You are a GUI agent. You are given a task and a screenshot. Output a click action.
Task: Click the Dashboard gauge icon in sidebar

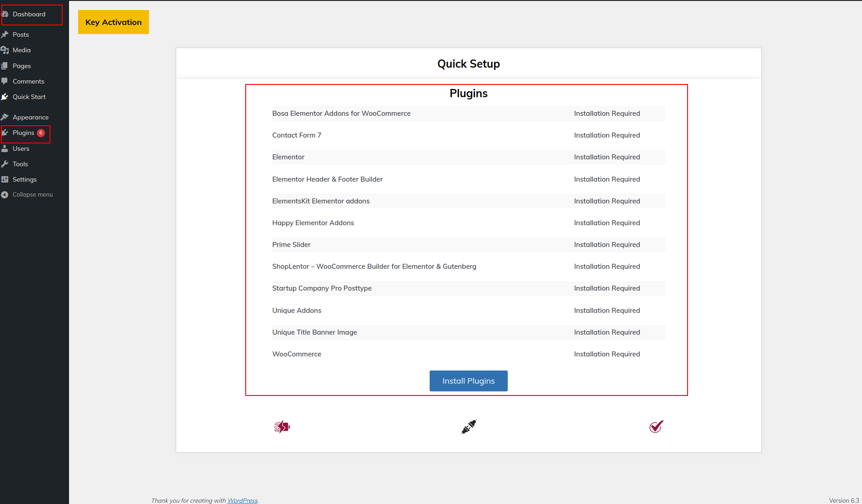[5, 14]
